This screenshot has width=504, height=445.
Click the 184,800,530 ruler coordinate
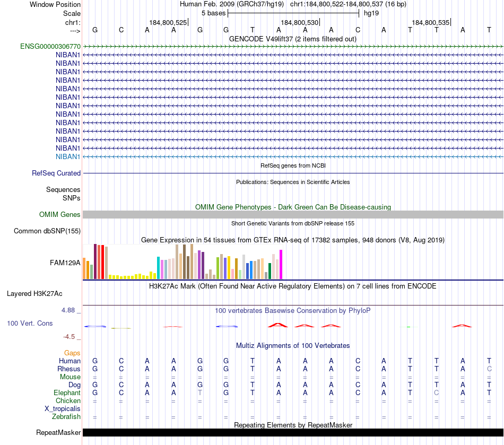tap(299, 22)
